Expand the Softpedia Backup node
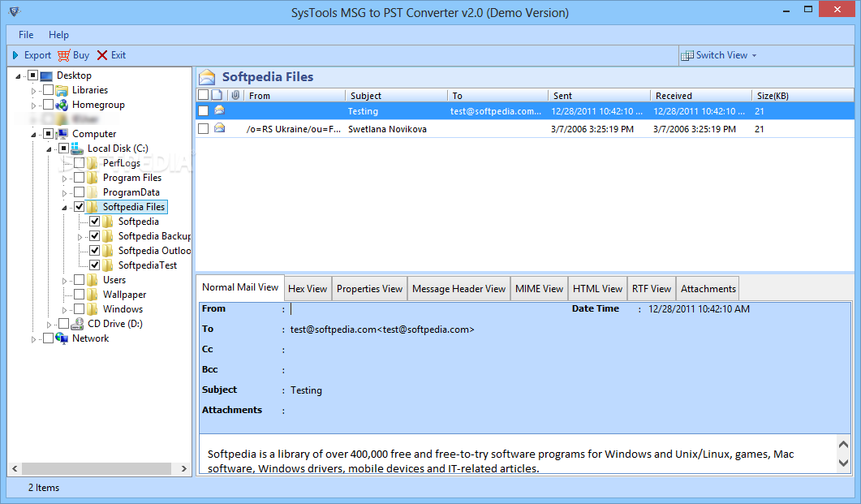Image resolution: width=861 pixels, height=504 pixels. coord(80,237)
